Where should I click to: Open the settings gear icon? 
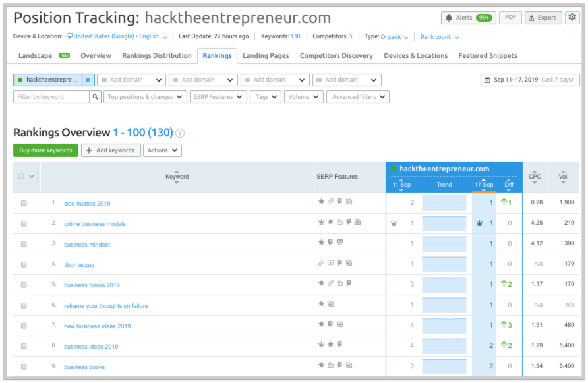[572, 17]
